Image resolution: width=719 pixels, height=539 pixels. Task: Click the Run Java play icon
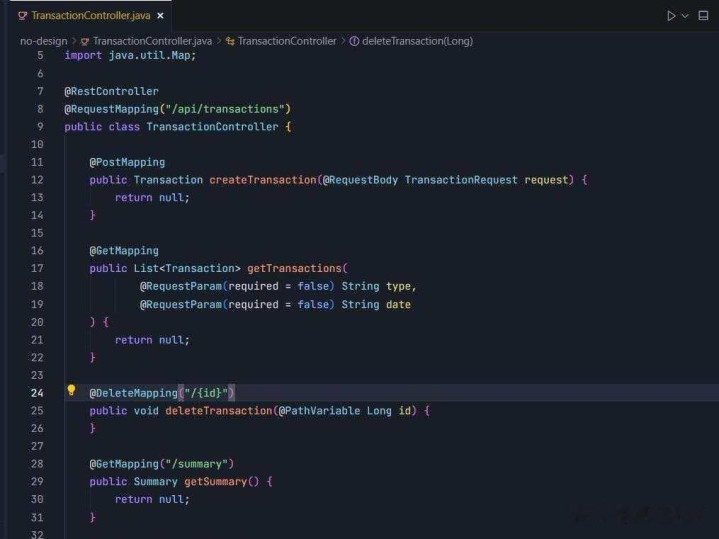pyautogui.click(x=671, y=16)
